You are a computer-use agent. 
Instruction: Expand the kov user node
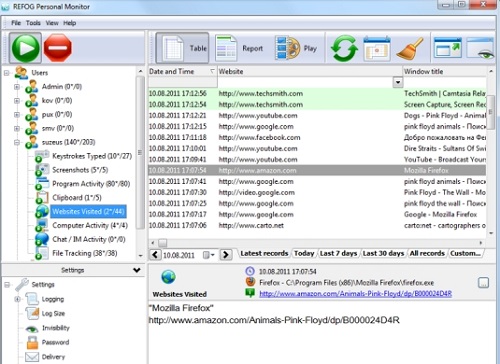(17, 101)
